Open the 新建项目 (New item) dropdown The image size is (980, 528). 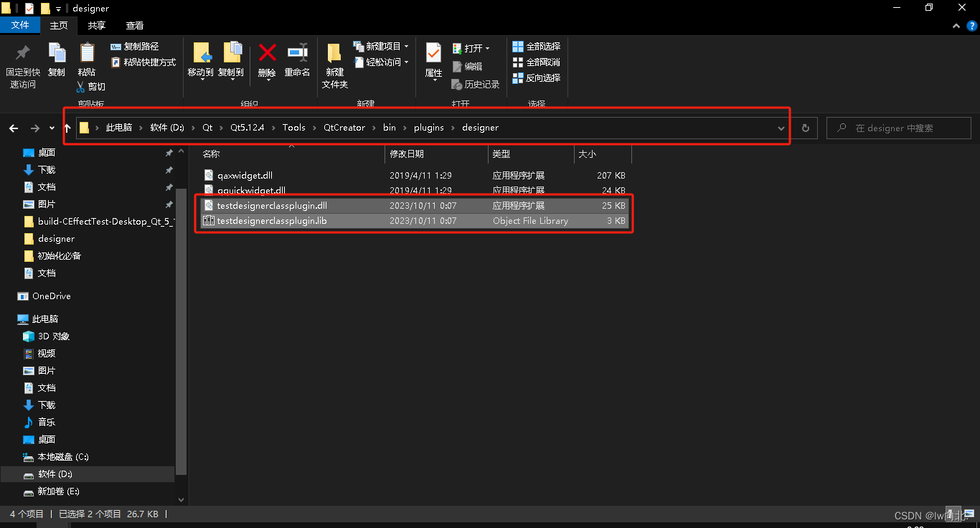tap(381, 47)
